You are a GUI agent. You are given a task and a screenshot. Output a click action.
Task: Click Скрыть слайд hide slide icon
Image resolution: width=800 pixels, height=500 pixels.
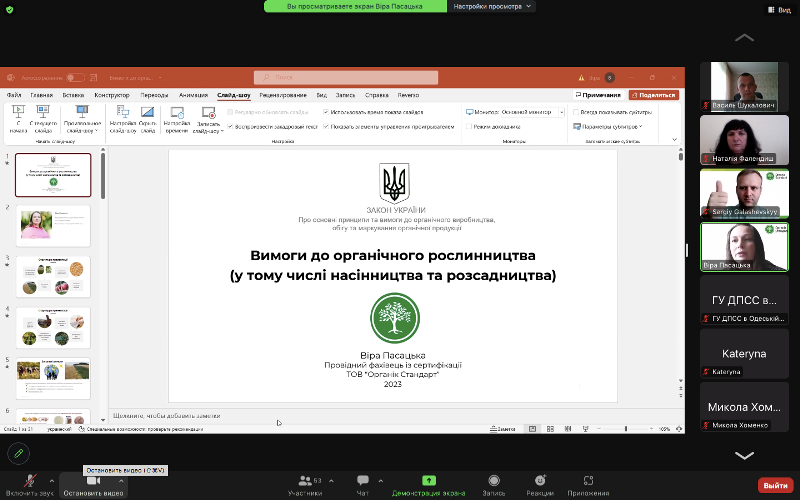pyautogui.click(x=147, y=111)
